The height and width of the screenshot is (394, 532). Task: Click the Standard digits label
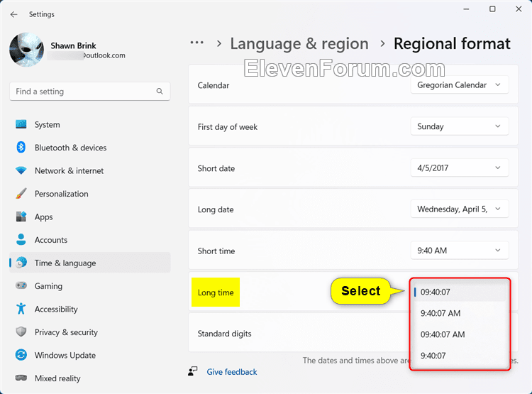[x=224, y=334]
